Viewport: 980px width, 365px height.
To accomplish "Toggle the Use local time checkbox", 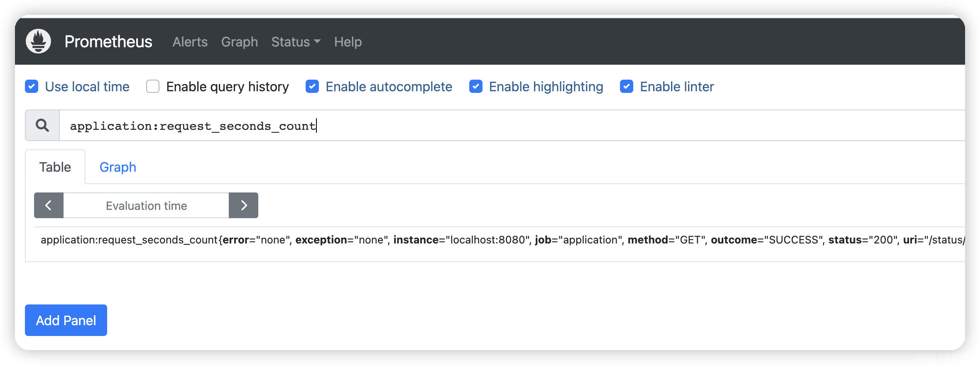I will click(x=32, y=86).
